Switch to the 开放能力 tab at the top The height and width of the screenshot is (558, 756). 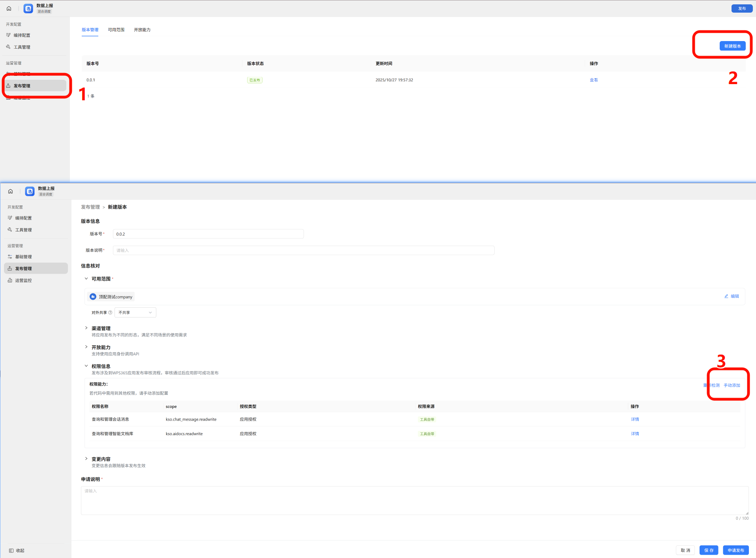(142, 30)
